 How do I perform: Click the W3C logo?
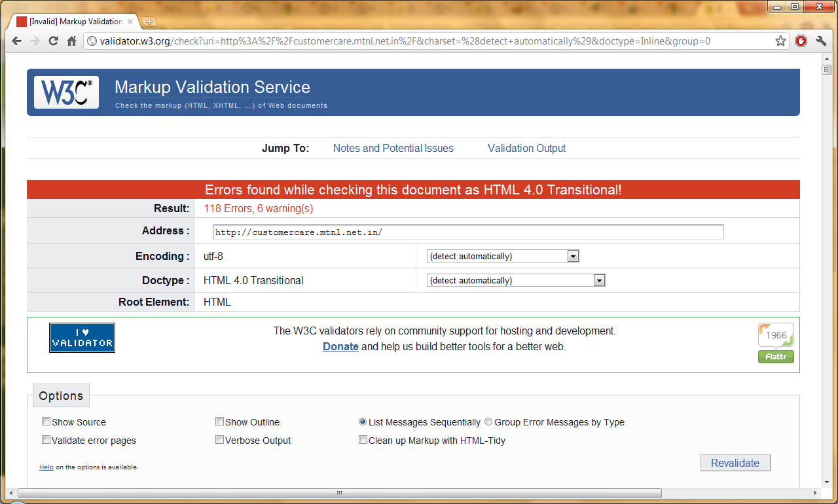[66, 92]
